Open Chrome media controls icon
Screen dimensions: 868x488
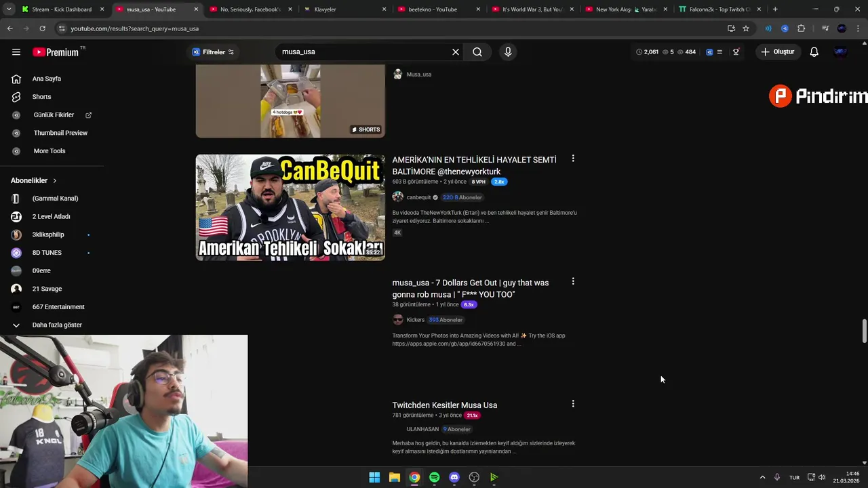click(x=825, y=28)
